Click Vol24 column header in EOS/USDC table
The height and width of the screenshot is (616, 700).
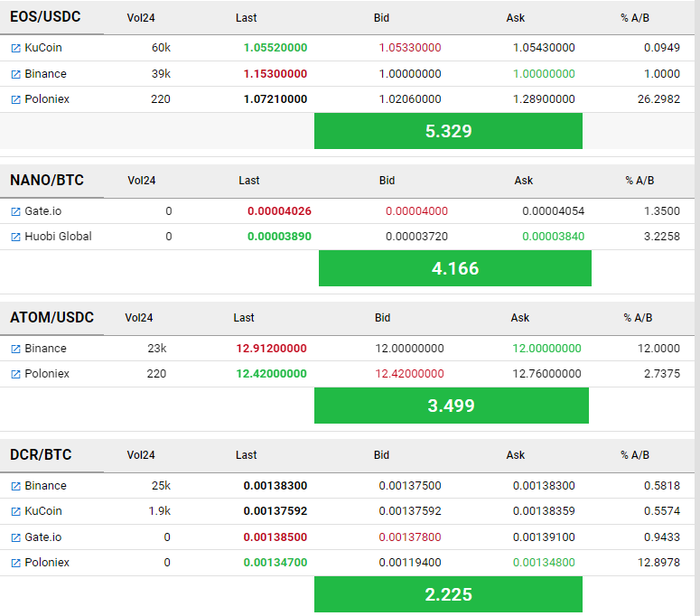pyautogui.click(x=141, y=18)
